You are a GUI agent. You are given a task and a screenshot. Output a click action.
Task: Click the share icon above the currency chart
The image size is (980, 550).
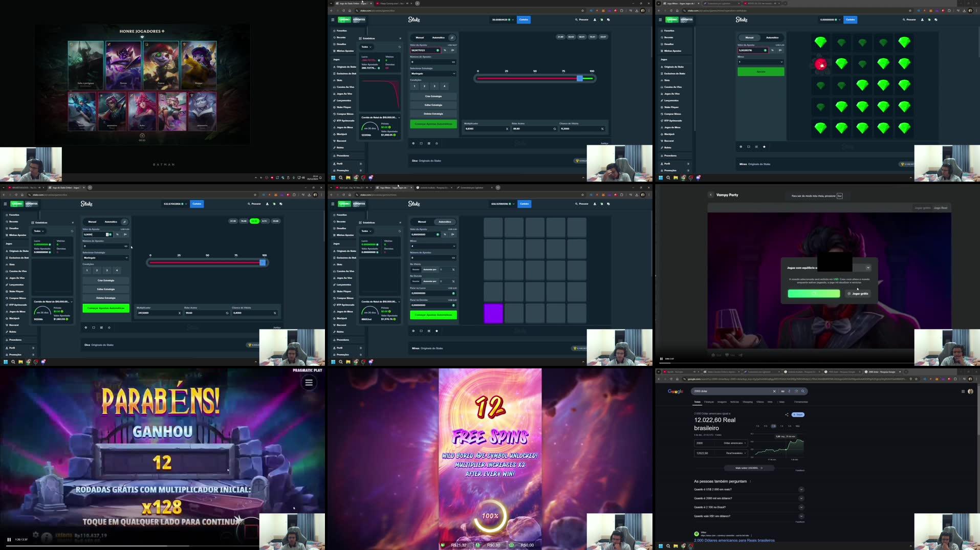[x=787, y=414]
